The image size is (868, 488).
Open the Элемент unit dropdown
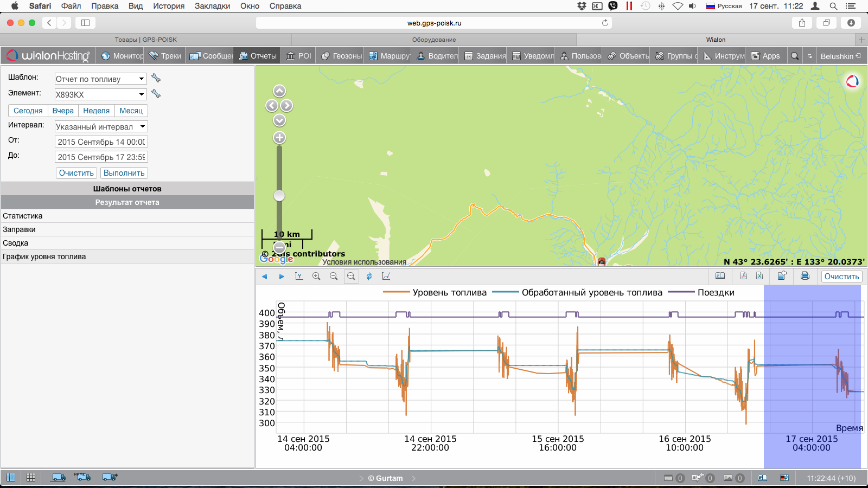[101, 94]
